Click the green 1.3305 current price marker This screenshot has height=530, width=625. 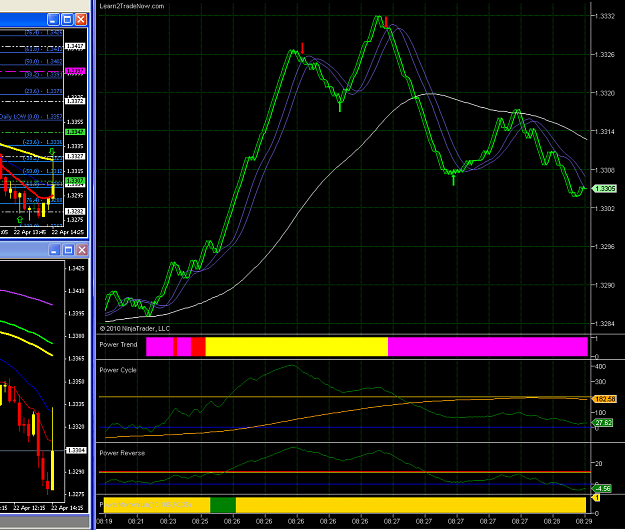point(604,188)
